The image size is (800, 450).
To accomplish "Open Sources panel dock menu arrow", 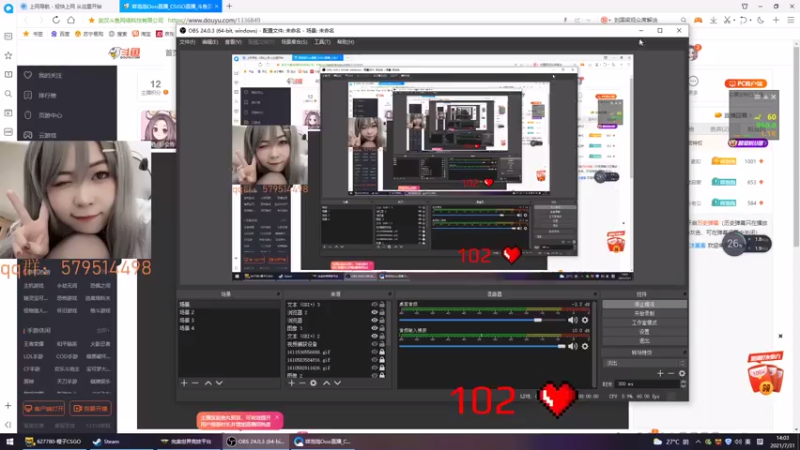I will point(390,294).
